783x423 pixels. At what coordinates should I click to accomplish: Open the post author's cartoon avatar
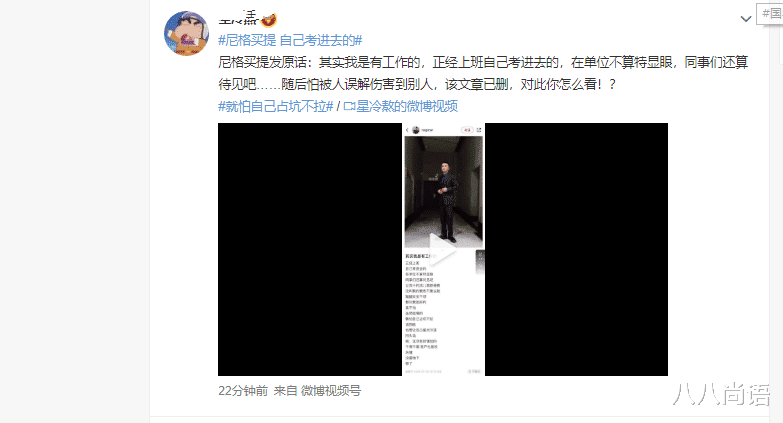(186, 33)
